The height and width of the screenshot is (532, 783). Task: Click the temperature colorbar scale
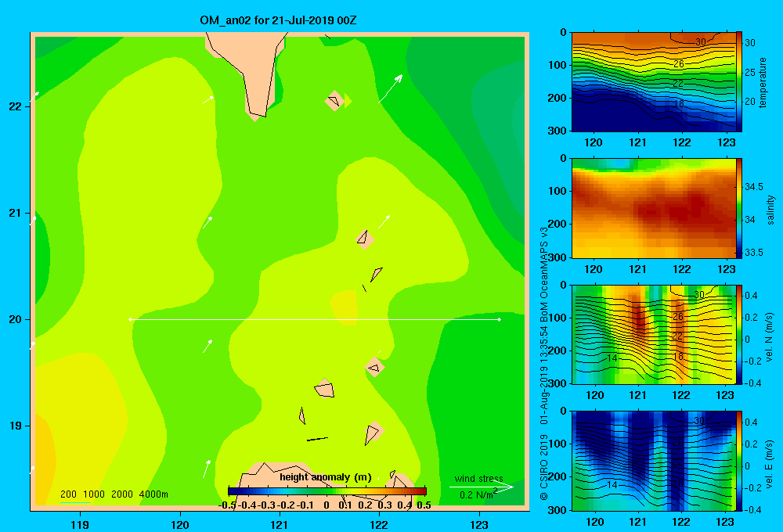739,82
